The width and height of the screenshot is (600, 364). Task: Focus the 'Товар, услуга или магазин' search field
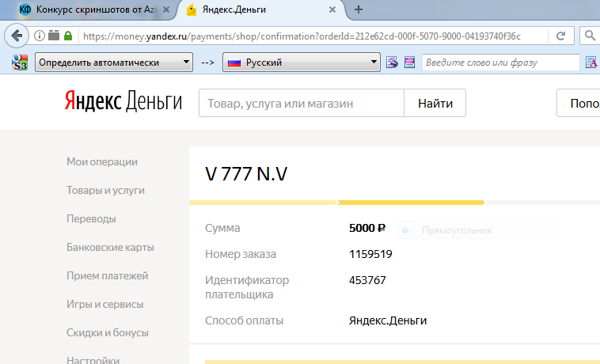coord(302,103)
